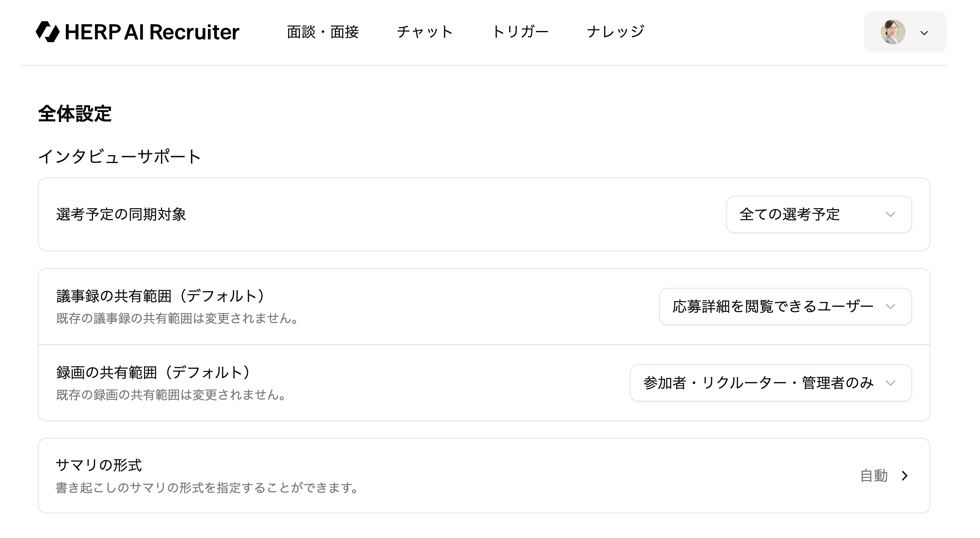Click the 選考予定の同期対象 label
Image resolution: width=980 pixels, height=538 pixels.
121,214
